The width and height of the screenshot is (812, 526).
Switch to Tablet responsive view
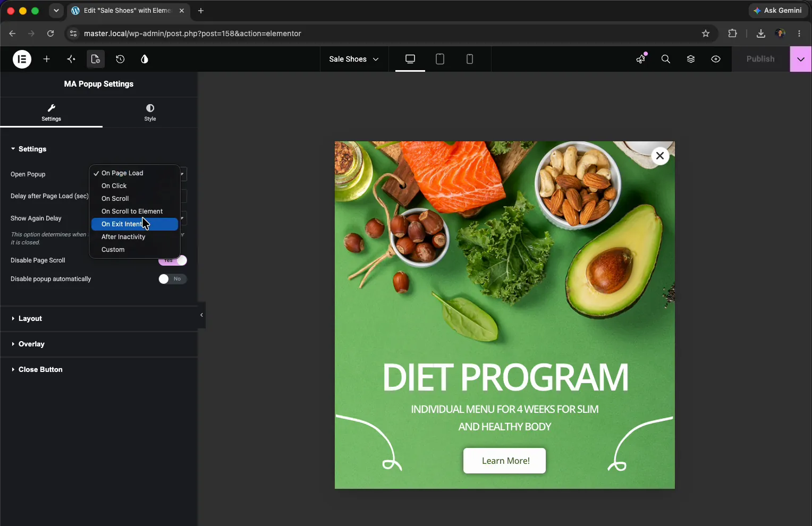click(440, 59)
